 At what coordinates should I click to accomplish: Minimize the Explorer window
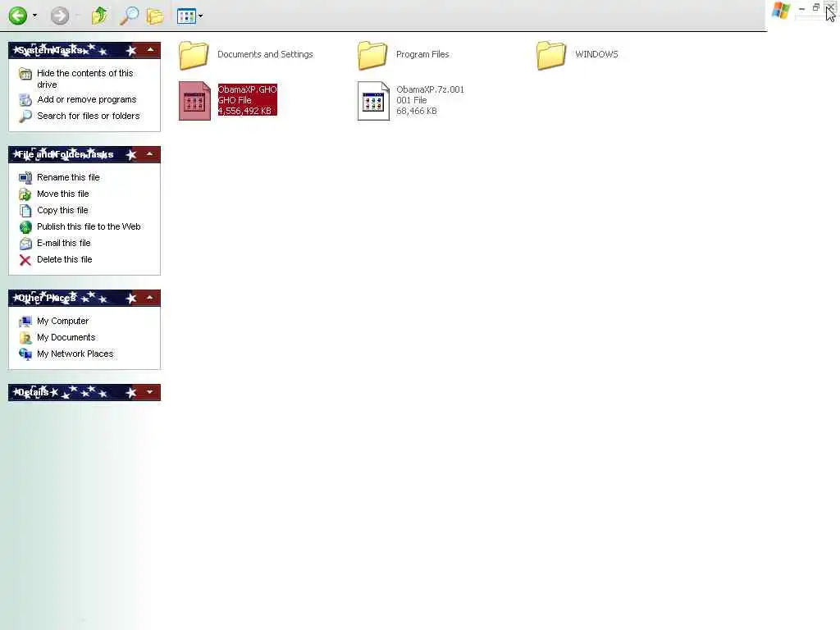coord(801,8)
